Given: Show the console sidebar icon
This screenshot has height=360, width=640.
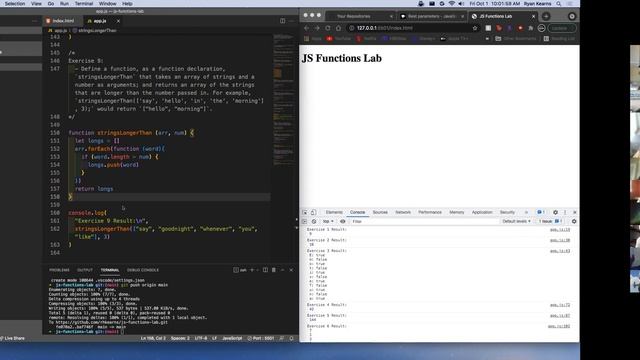Looking at the screenshot, I should tap(304, 221).
